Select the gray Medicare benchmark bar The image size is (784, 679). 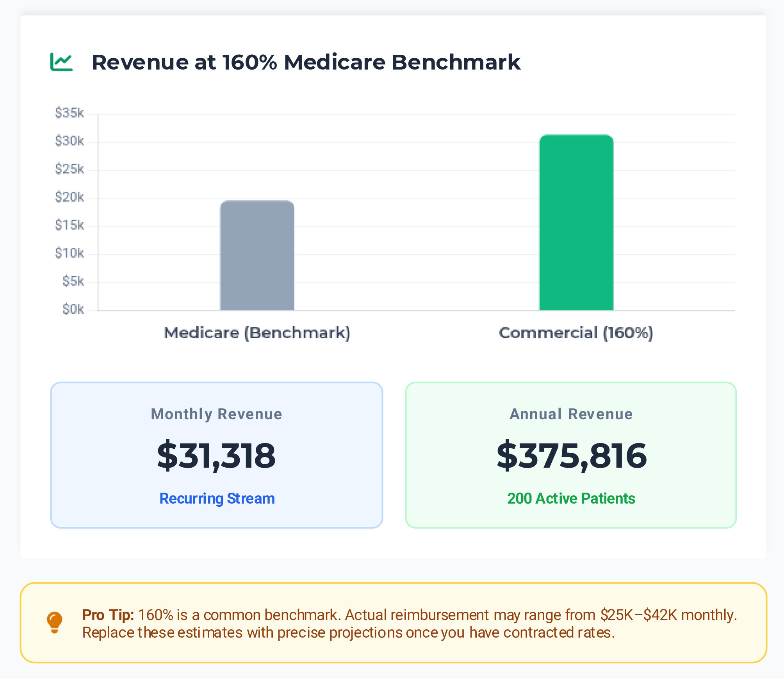click(x=257, y=256)
